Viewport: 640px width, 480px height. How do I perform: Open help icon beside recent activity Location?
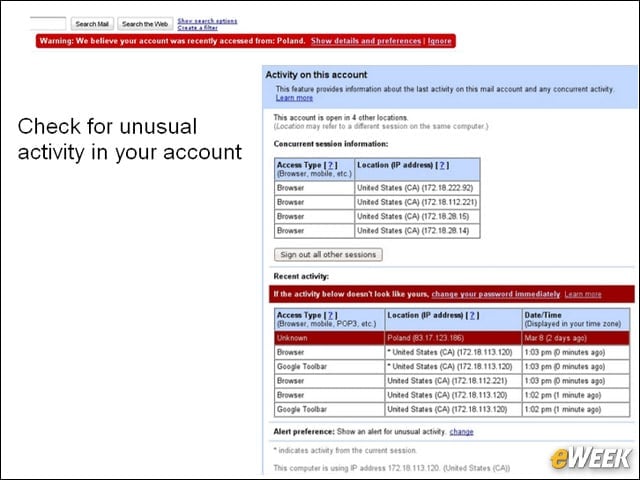[472, 315]
